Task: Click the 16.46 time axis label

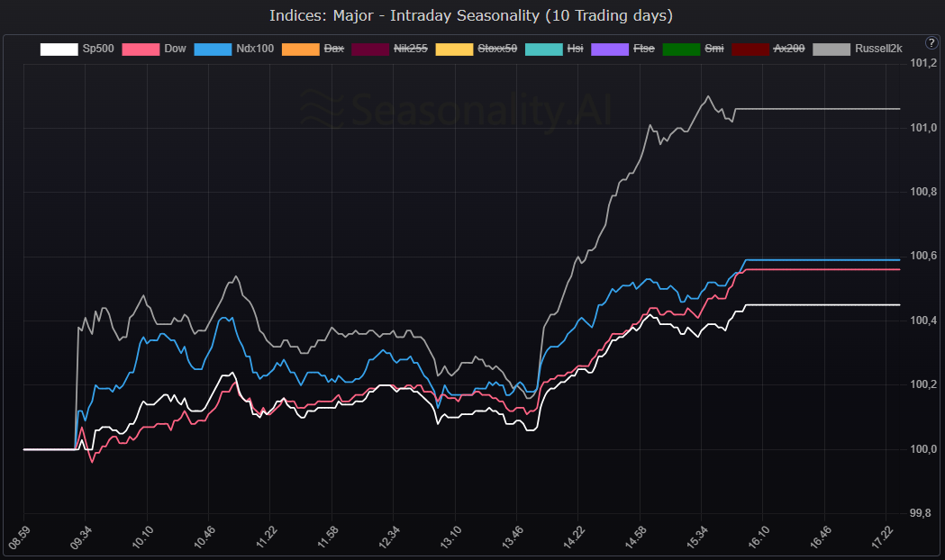Action: pos(821,537)
